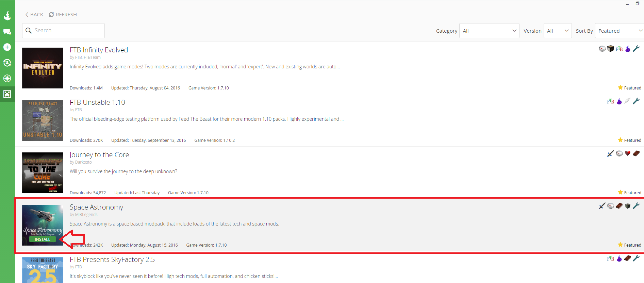Click the compass icon on Journey to the Core
The height and width of the screenshot is (283, 644).
click(619, 153)
